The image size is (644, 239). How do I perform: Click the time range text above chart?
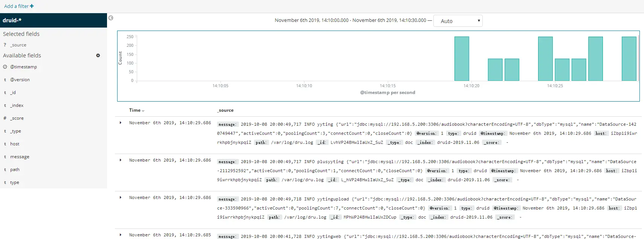[x=350, y=20]
